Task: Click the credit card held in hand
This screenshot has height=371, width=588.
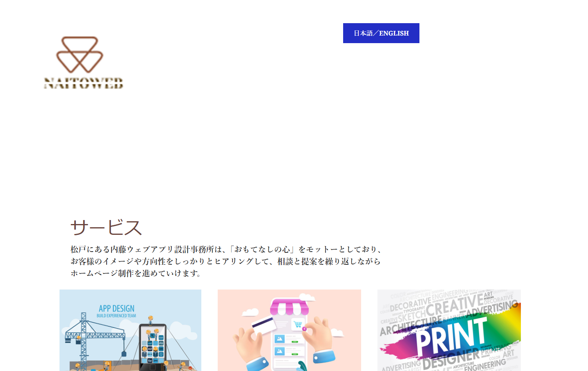Action: [x=264, y=324]
